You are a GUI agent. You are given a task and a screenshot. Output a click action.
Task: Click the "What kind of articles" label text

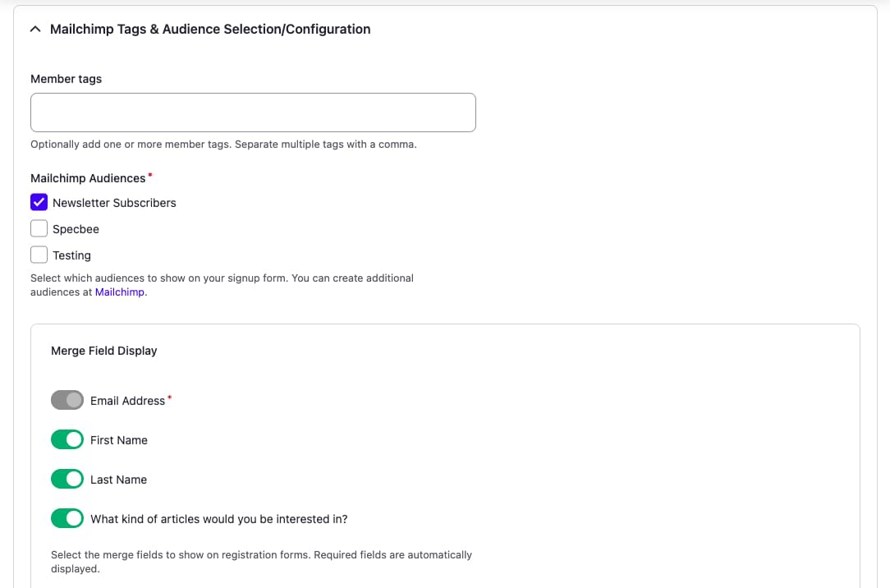[x=218, y=519]
